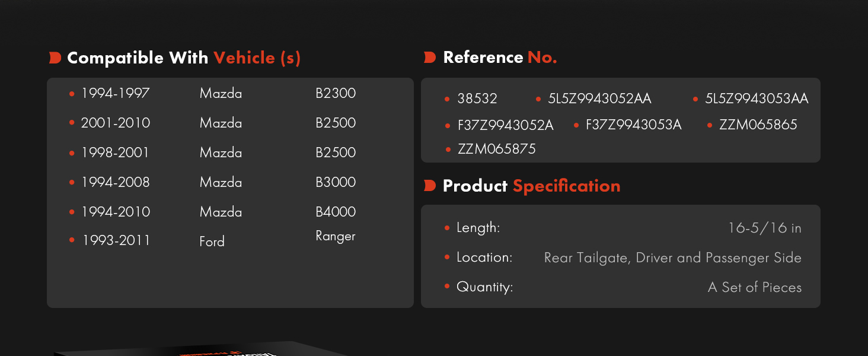Image resolution: width=868 pixels, height=356 pixels.
Task: Click the 16-5/16 in length value
Action: pyautogui.click(x=764, y=228)
